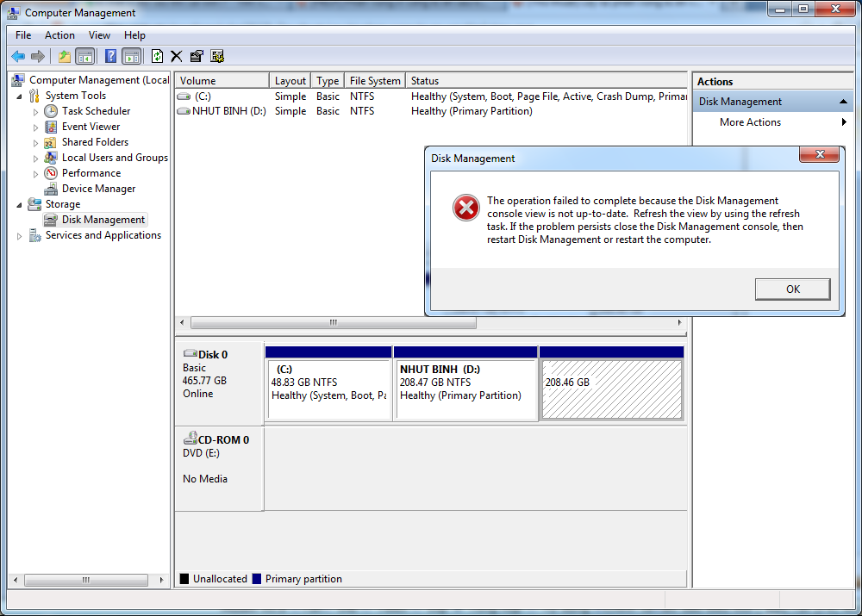Toggle the Show/Hide Console Tree button
862x616 pixels.
tap(85, 57)
